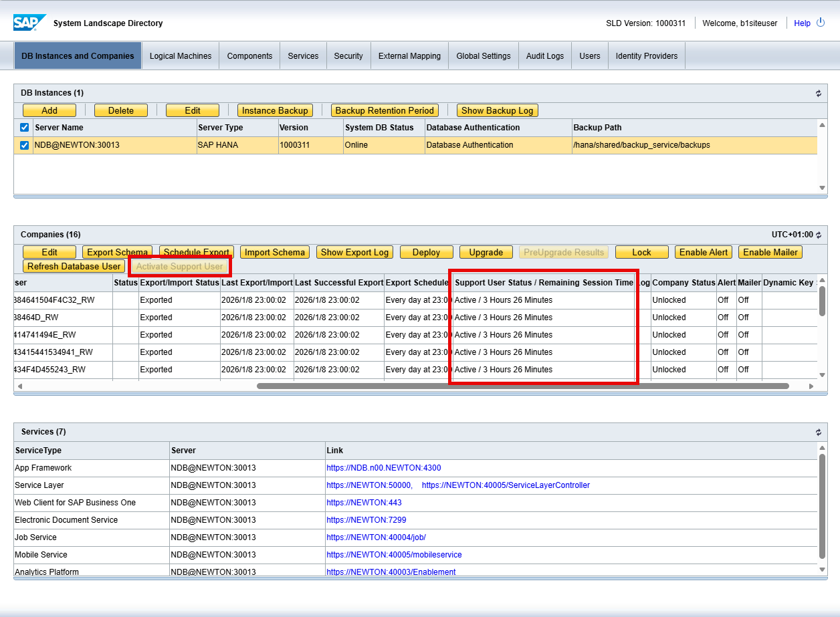Toggle the select-all Server Name checkbox
Image resolution: width=840 pixels, height=617 pixels.
coord(25,128)
